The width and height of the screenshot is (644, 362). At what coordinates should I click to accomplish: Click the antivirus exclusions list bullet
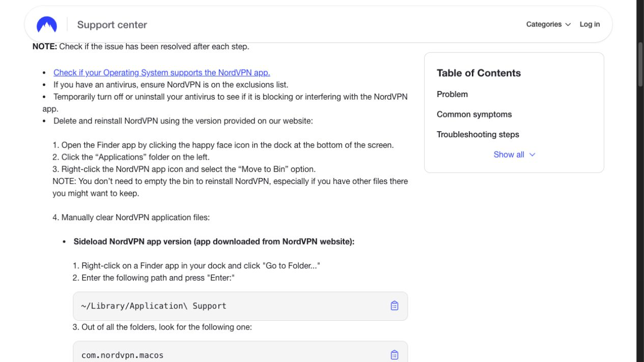pos(171,85)
